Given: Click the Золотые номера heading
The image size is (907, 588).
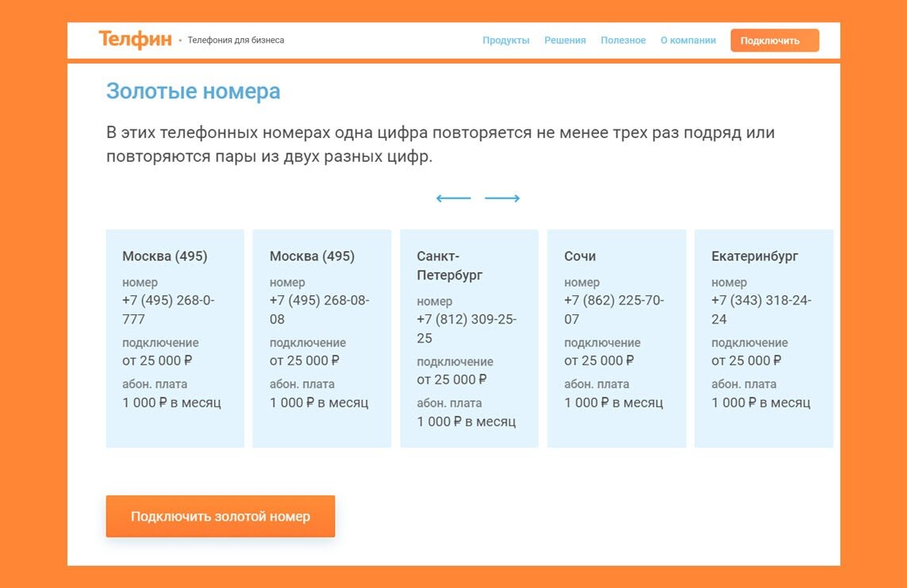Looking at the screenshot, I should [x=193, y=90].
